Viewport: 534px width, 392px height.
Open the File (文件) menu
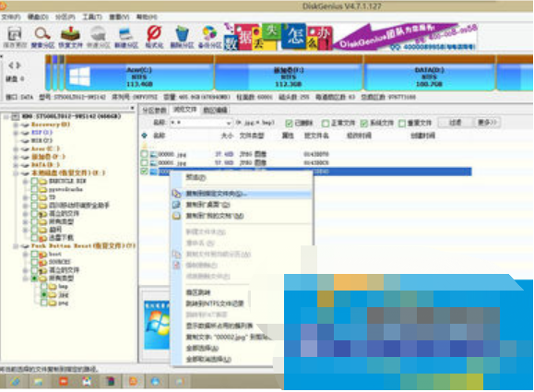coord(10,17)
